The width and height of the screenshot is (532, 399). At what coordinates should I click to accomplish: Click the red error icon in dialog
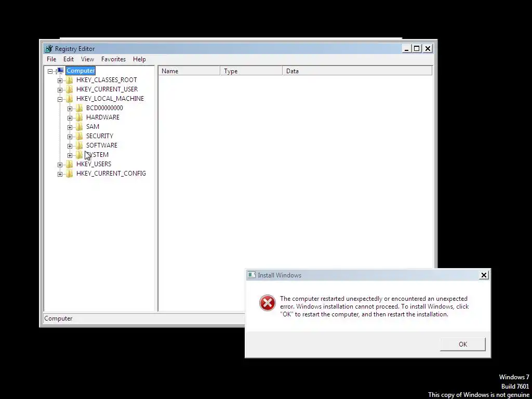[268, 303]
